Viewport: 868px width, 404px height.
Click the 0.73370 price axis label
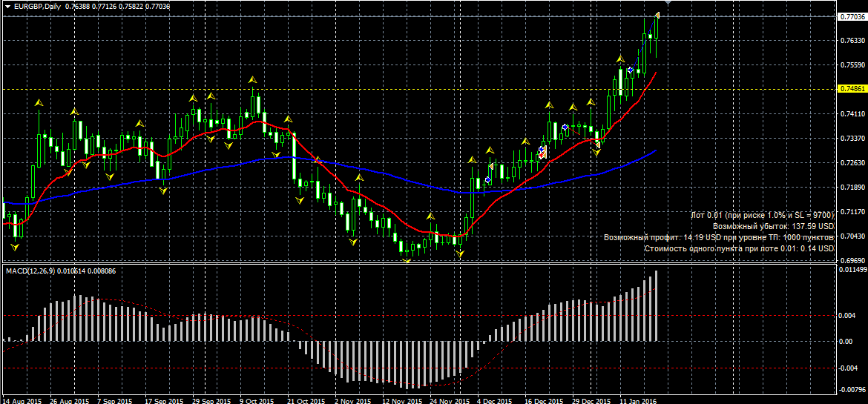point(852,139)
